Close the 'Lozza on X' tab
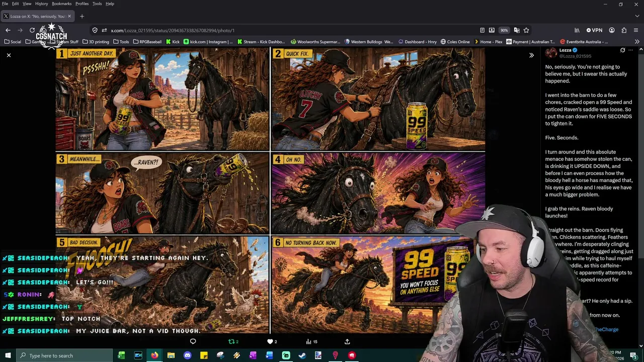644x362 pixels. tap(69, 16)
